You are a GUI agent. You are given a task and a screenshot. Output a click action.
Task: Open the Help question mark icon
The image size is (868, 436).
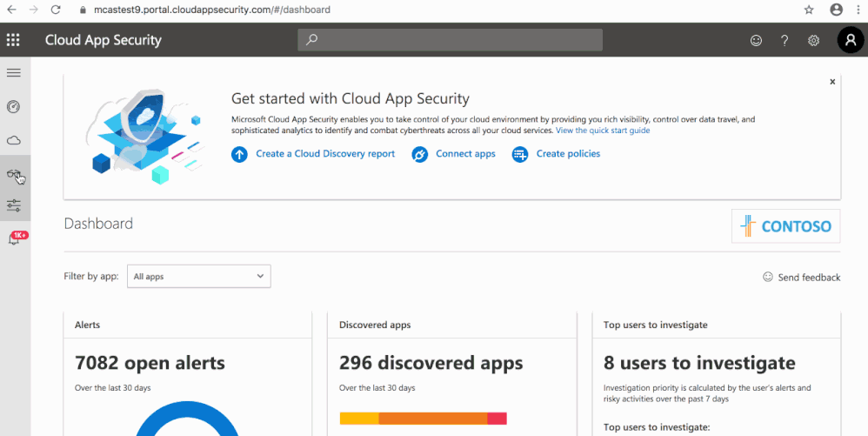[x=785, y=40]
